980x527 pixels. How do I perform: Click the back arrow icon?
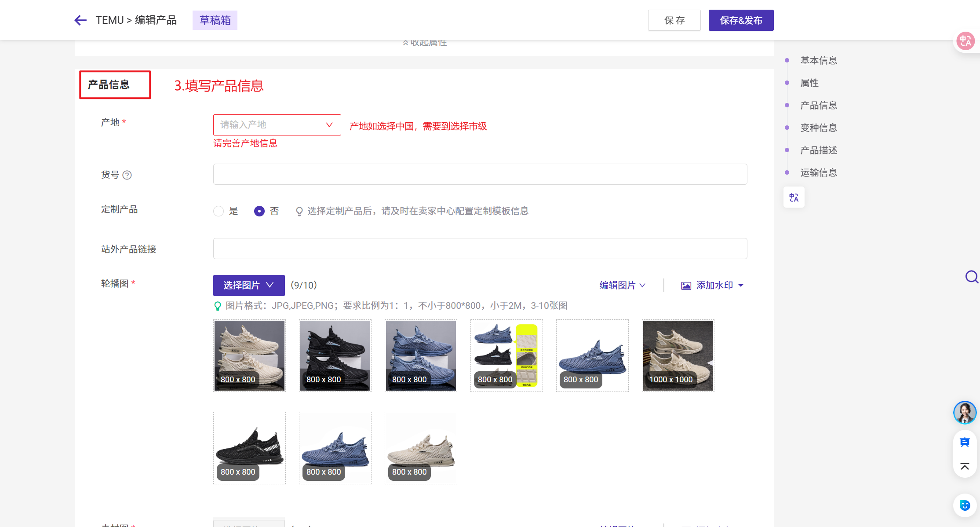(80, 20)
